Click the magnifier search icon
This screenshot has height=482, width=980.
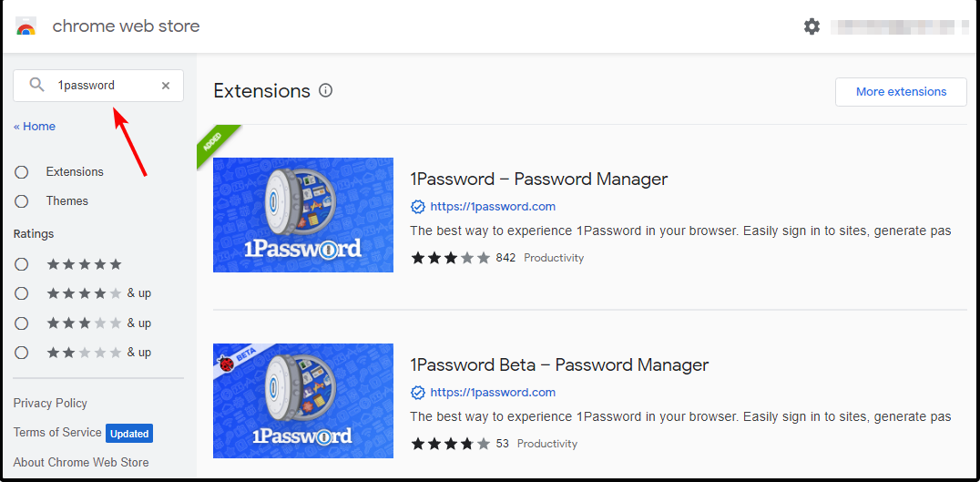tap(36, 85)
